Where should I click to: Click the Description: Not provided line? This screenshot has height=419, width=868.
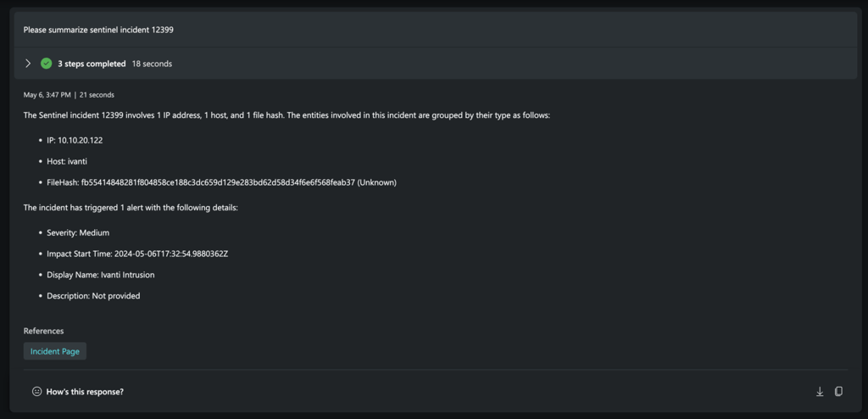coord(93,296)
